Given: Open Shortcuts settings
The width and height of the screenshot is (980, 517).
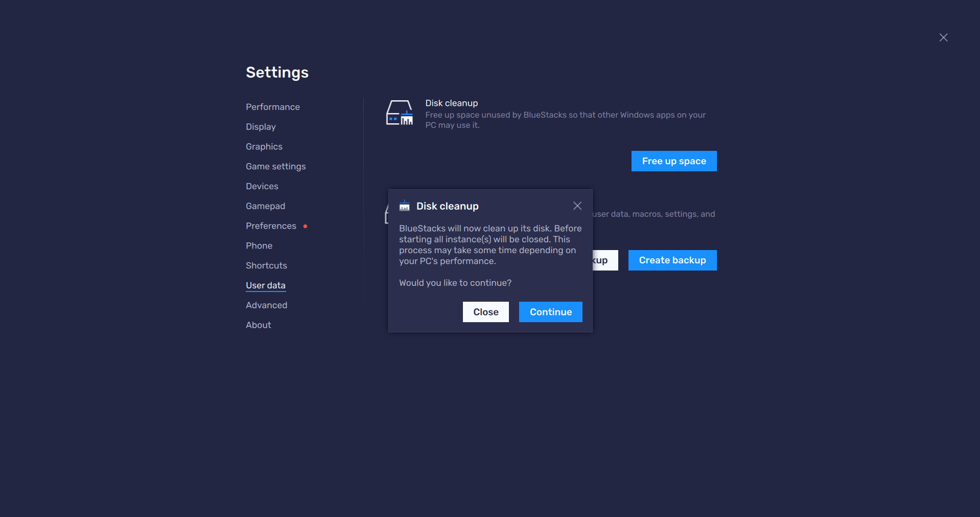Looking at the screenshot, I should (x=266, y=265).
